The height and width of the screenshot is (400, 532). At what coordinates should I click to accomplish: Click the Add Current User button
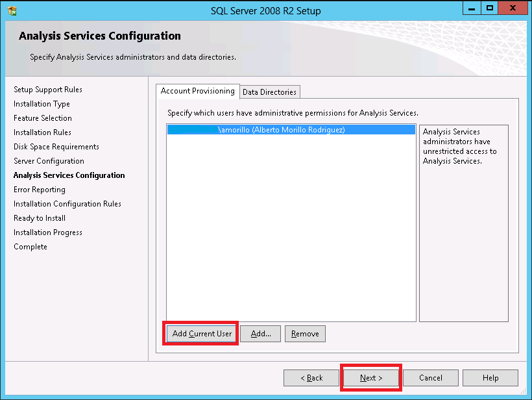click(x=202, y=334)
